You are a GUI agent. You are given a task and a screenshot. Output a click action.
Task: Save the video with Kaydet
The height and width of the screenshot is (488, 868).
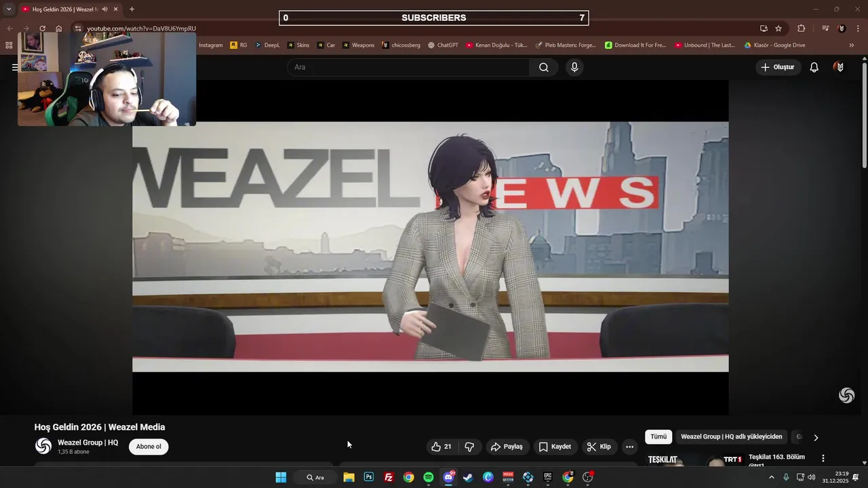point(555,447)
